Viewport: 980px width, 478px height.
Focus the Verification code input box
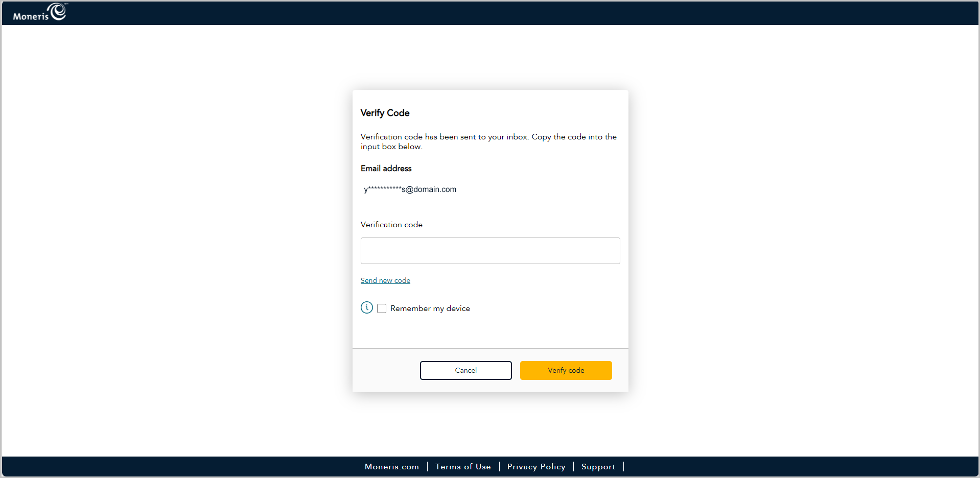tap(490, 251)
